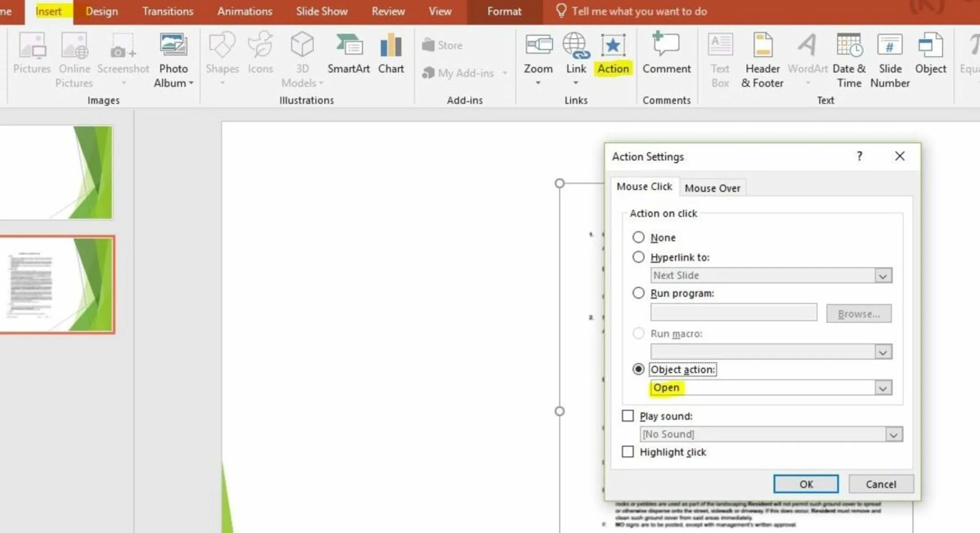The width and height of the screenshot is (980, 533).
Task: Choose the Hyperlink to radio option
Action: point(638,257)
